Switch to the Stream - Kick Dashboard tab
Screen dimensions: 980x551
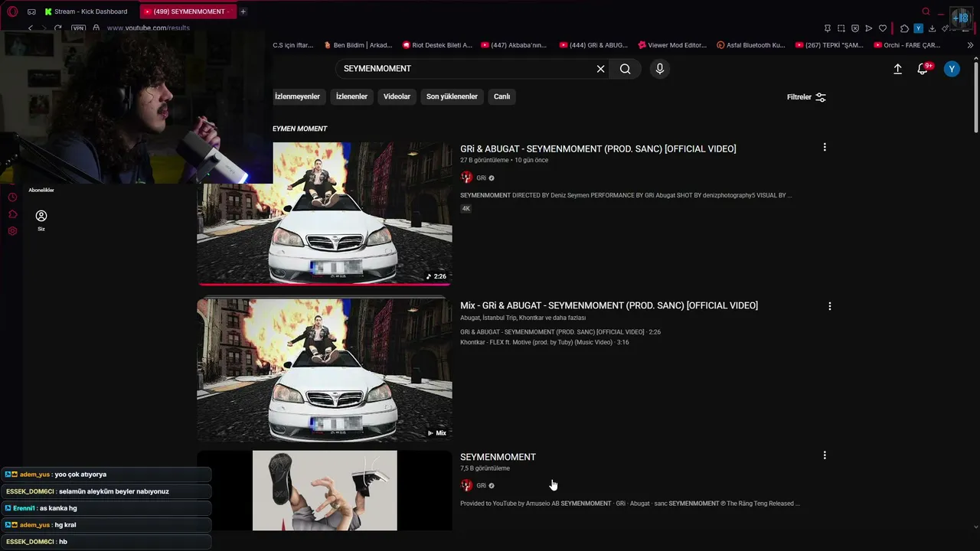click(x=86, y=11)
